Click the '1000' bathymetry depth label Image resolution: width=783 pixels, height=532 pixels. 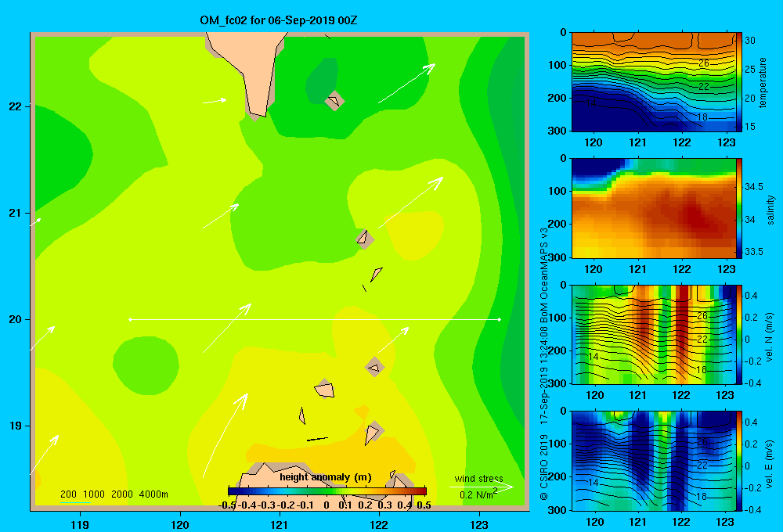pyautogui.click(x=94, y=494)
